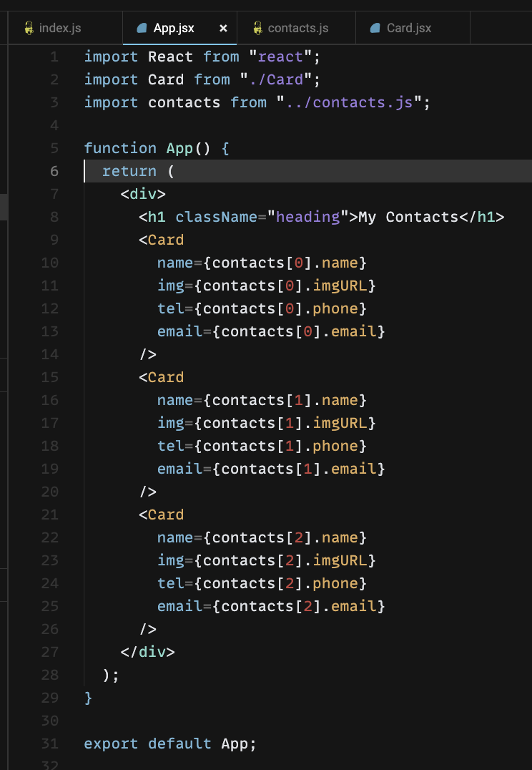Image resolution: width=532 pixels, height=770 pixels.
Task: Click export default App statement
Action: pyautogui.click(x=170, y=744)
